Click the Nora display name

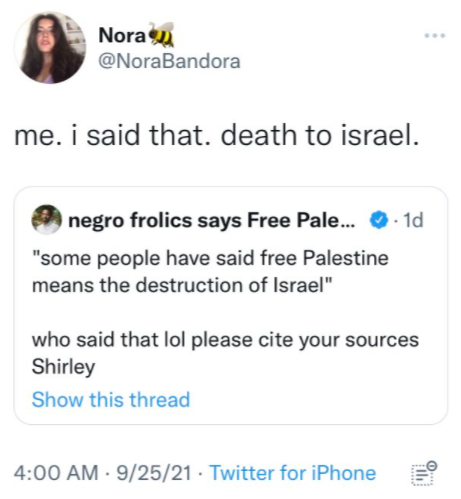pyautogui.click(x=122, y=35)
